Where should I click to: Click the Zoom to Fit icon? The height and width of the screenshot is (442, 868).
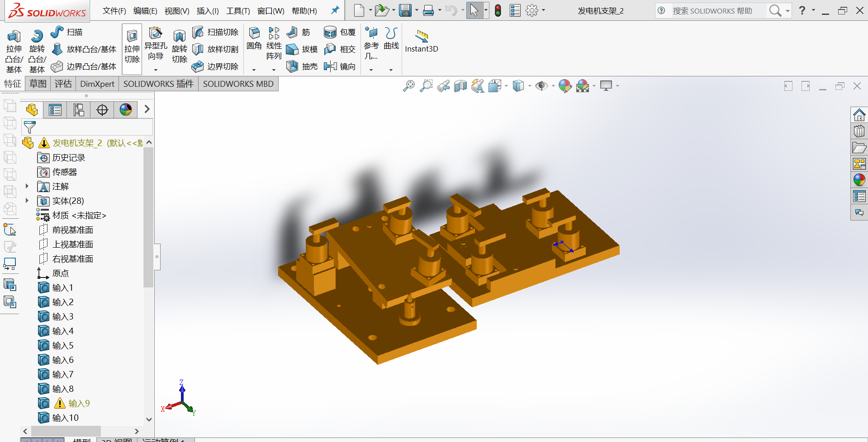pyautogui.click(x=409, y=86)
